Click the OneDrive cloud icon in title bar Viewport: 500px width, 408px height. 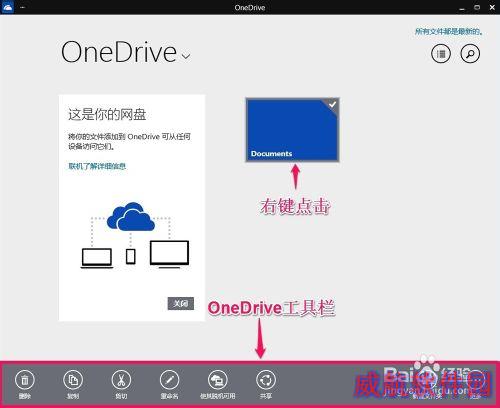[7, 7]
